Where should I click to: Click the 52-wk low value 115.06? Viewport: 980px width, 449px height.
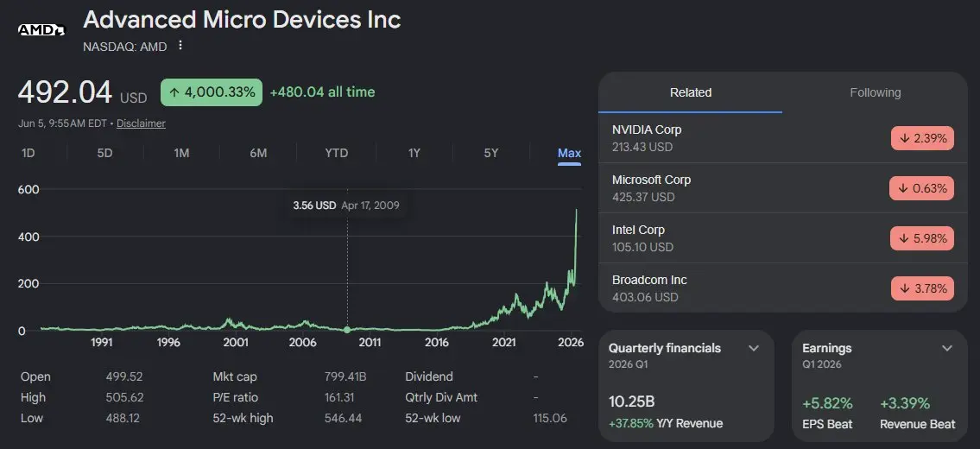[x=550, y=418]
